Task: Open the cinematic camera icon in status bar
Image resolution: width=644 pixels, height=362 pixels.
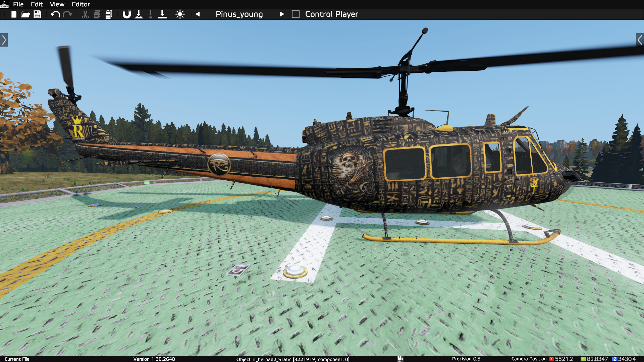Action: (x=400, y=359)
